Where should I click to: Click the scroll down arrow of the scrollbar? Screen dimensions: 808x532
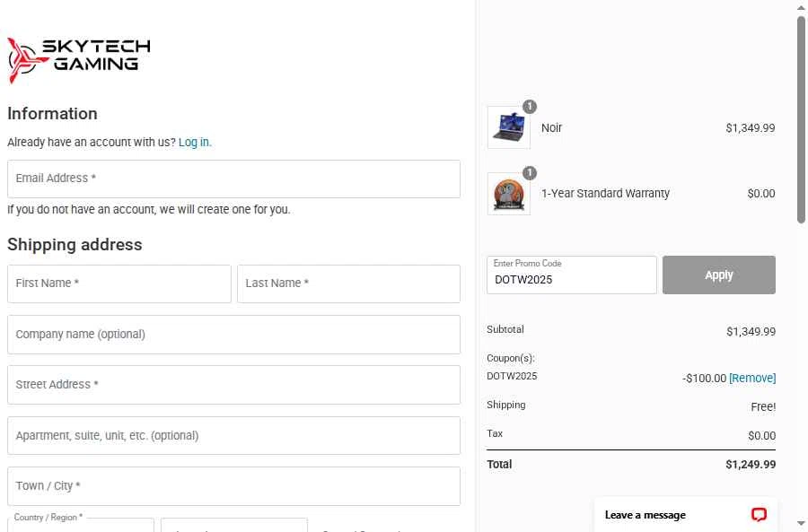[802, 524]
